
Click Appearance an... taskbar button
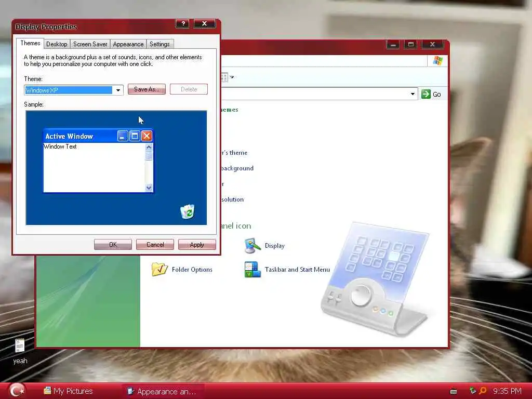click(163, 392)
